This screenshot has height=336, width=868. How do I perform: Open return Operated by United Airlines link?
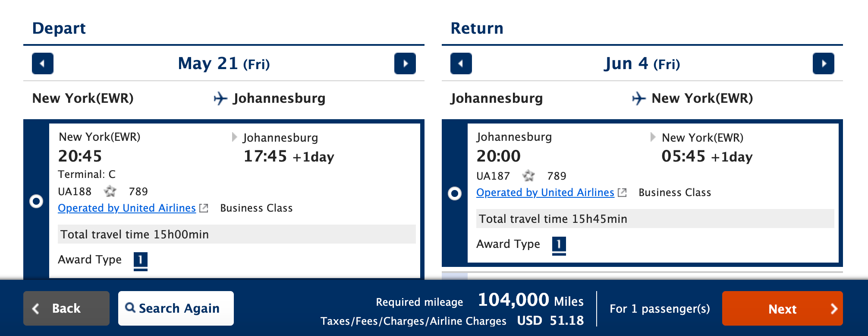click(545, 193)
